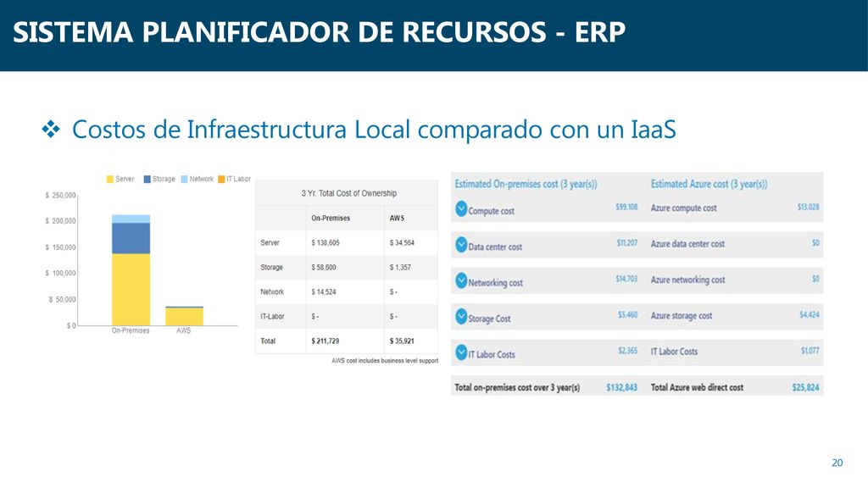Click the '$14,703' networking cost value
Viewport: 868px width, 488px height.
click(x=626, y=279)
